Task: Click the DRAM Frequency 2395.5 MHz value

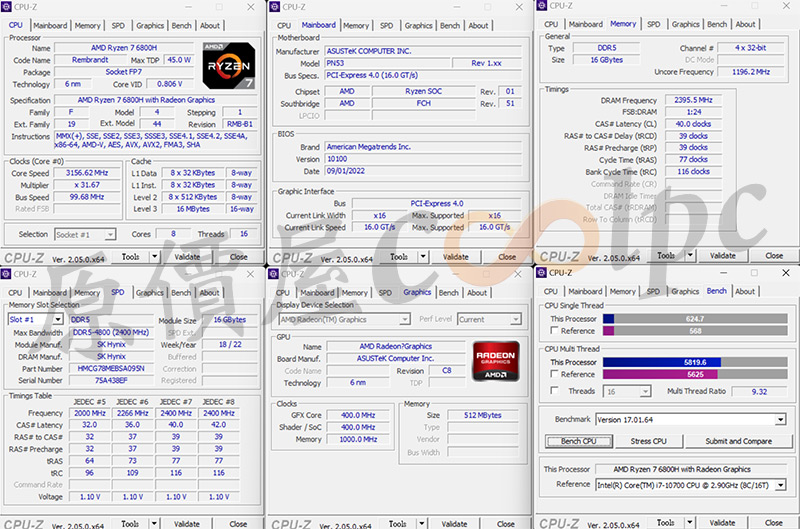Action: 693,100
